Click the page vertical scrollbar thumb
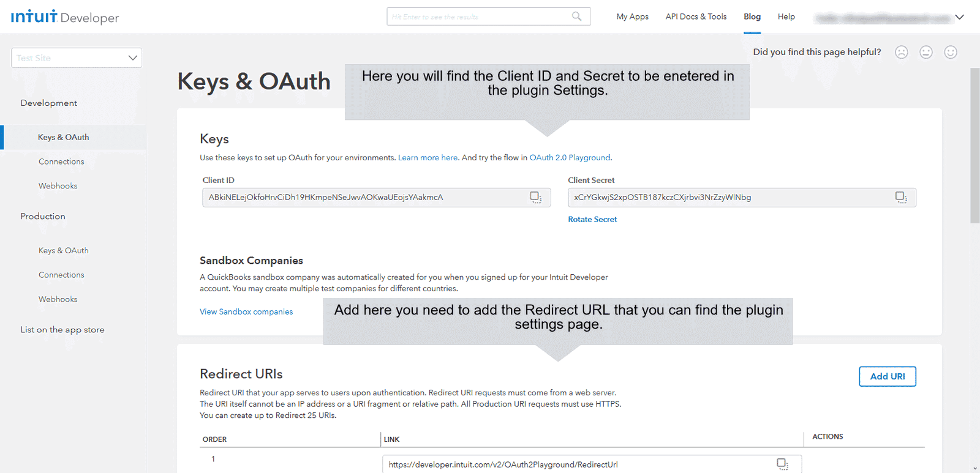Image resolution: width=980 pixels, height=473 pixels. pos(975,146)
